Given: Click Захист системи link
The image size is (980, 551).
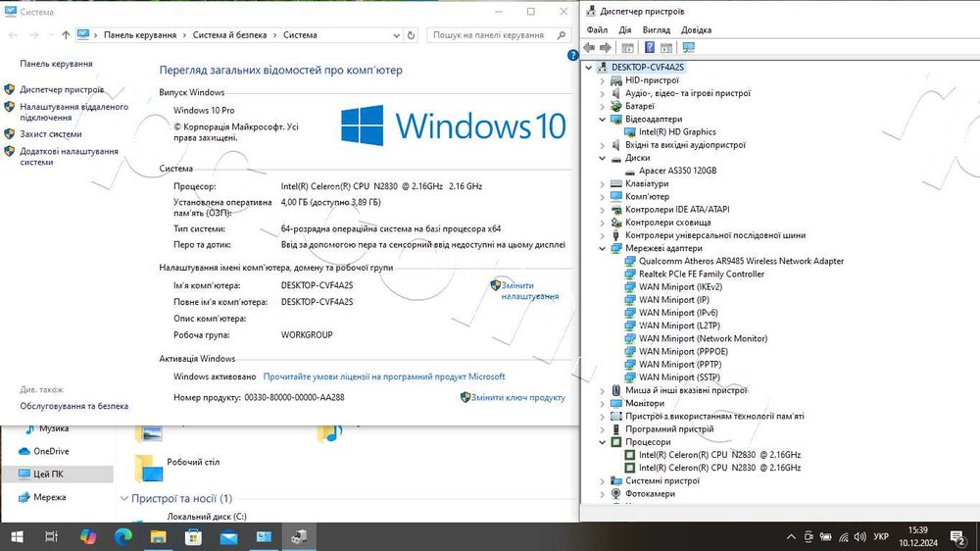Looking at the screenshot, I should 51,134.
